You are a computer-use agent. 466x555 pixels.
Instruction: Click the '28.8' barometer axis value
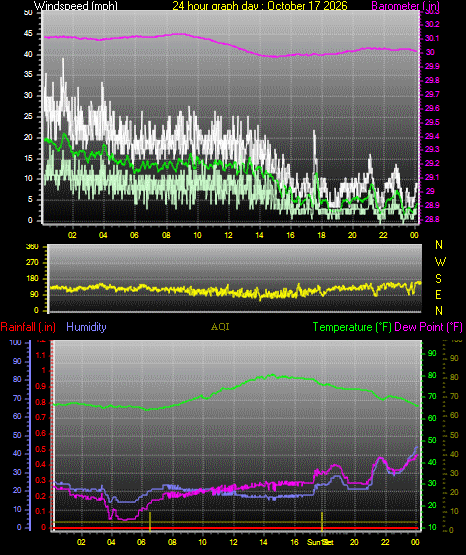432,219
